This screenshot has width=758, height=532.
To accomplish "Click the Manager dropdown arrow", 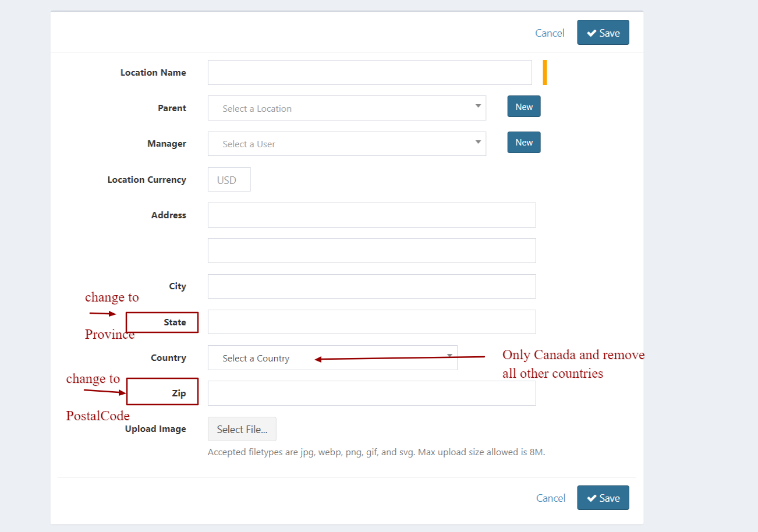I will (x=478, y=141).
